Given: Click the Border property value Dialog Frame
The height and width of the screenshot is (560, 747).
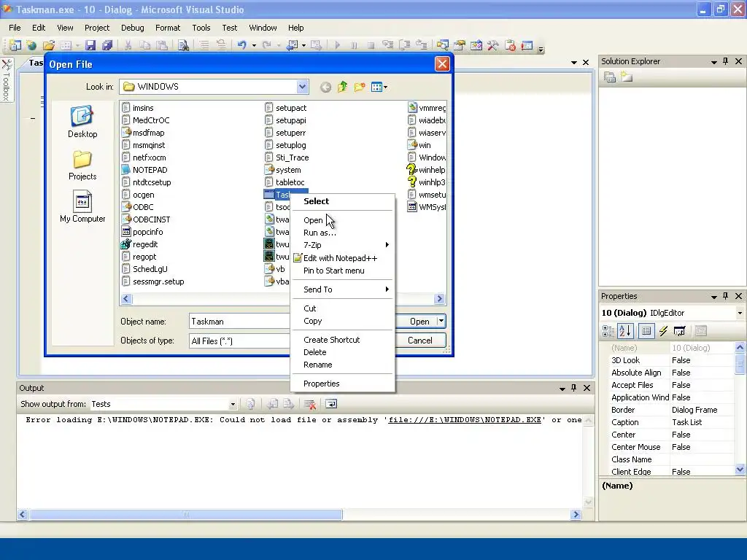Looking at the screenshot, I should [x=702, y=410].
